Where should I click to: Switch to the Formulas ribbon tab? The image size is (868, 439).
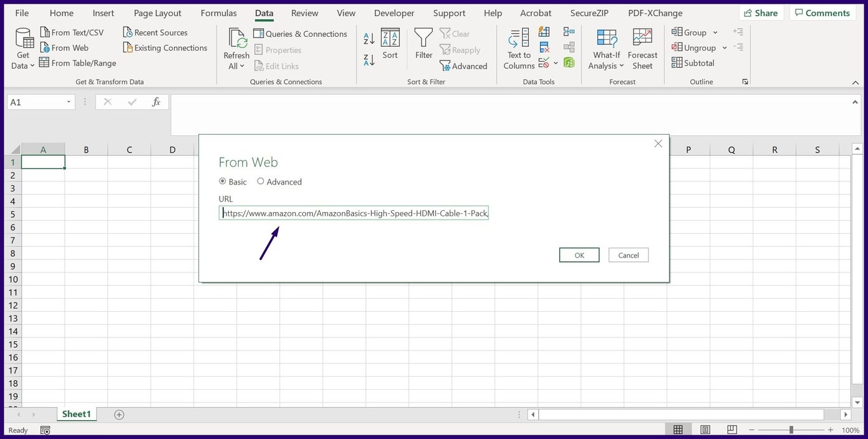click(218, 12)
